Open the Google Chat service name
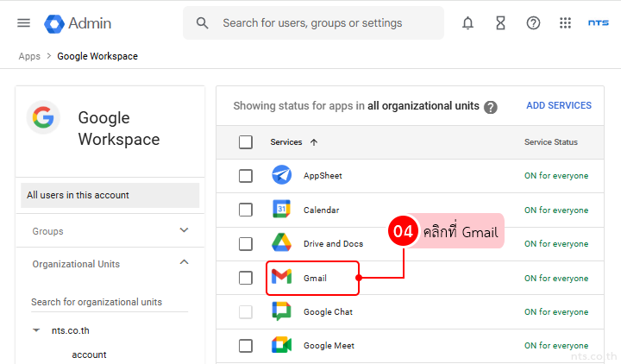The width and height of the screenshot is (621, 364). click(x=328, y=312)
